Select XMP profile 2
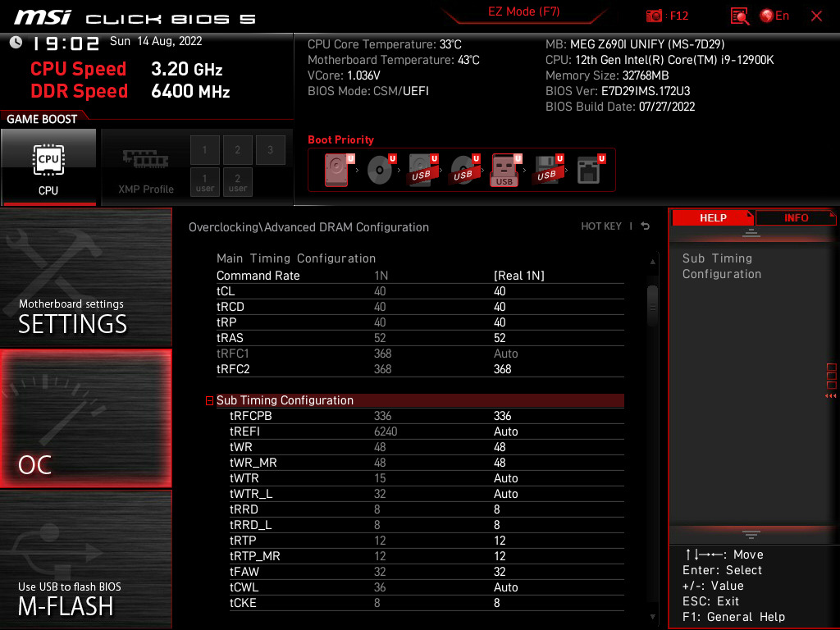The height and width of the screenshot is (630, 840). click(237, 150)
